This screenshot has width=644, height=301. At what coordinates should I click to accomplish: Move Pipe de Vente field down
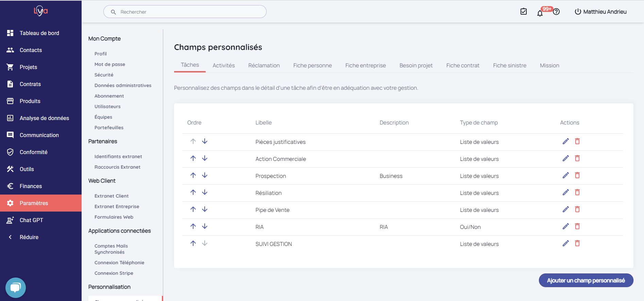coord(205,209)
